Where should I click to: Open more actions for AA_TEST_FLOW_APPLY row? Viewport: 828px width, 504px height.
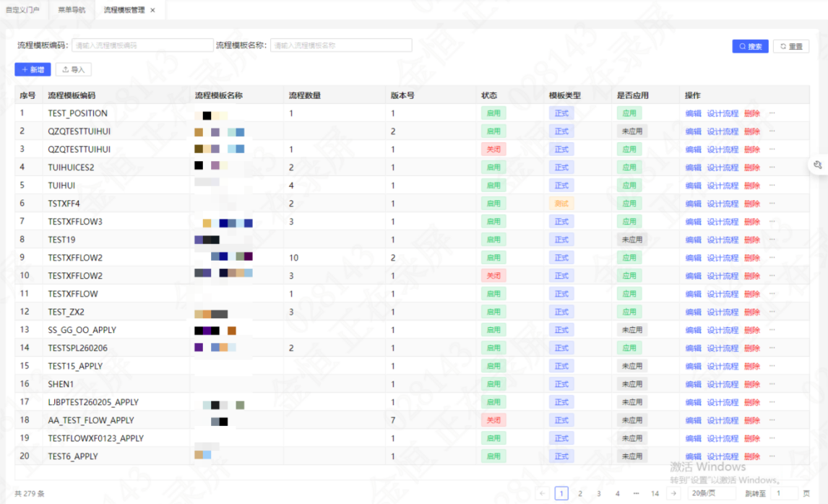point(772,420)
